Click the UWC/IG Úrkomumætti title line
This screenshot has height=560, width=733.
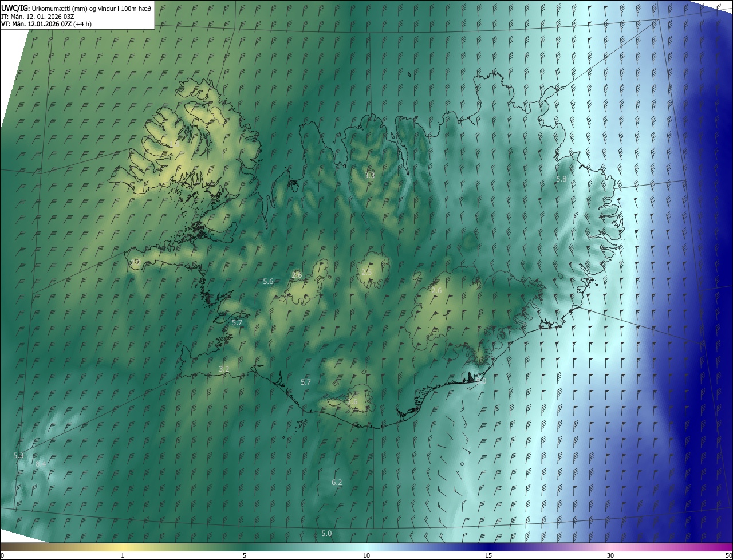76,8
